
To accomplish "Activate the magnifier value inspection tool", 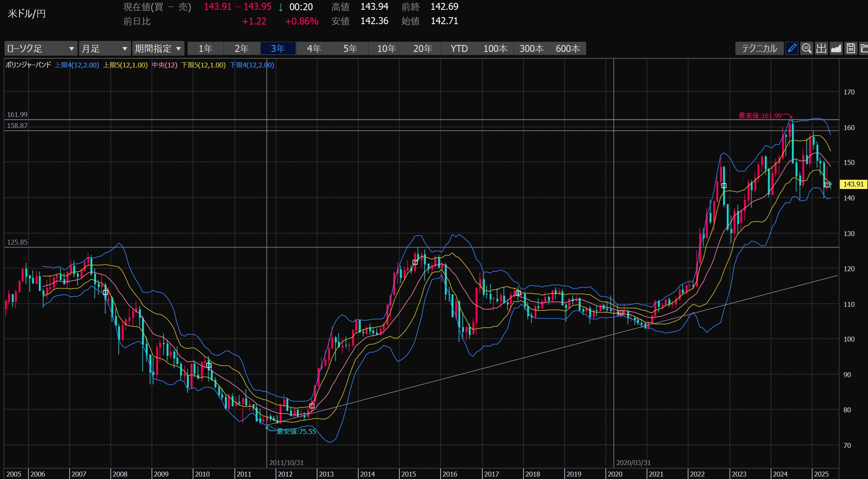I will [807, 48].
